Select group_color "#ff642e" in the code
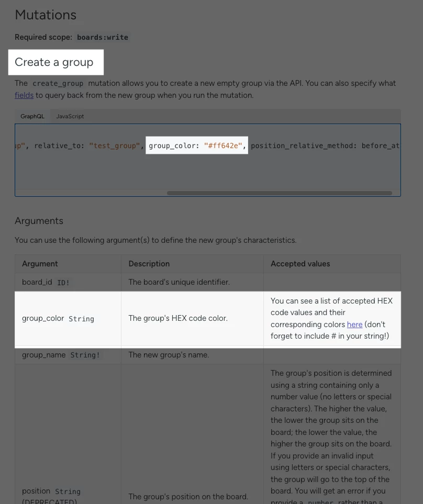 [x=197, y=145]
